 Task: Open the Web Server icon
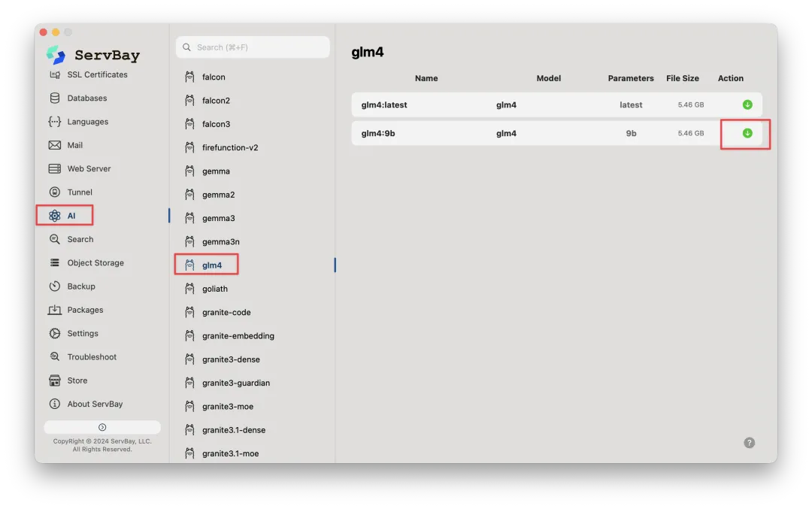coord(54,169)
